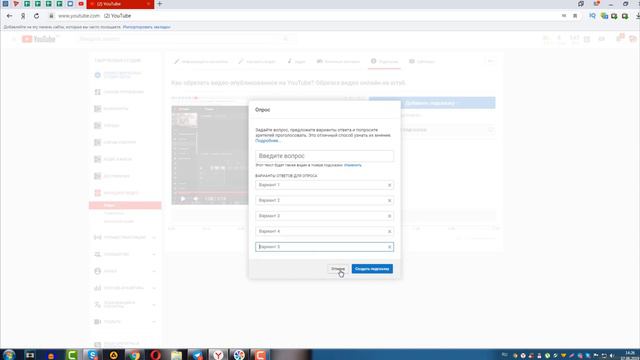Viewport: 640px width, 360px height.
Task: Play the dimmed video preview
Action: coord(183,199)
